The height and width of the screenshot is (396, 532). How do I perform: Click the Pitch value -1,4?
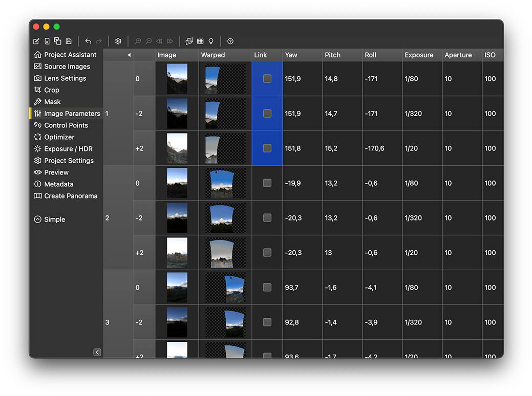tap(331, 322)
